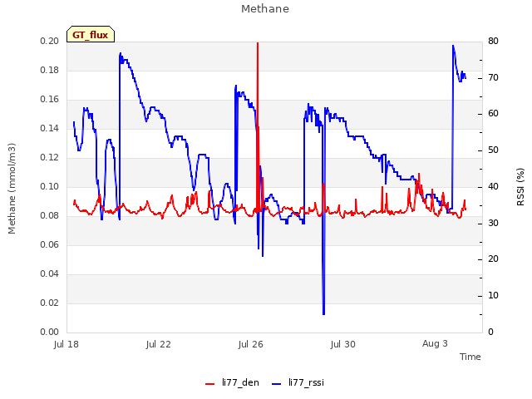Click the 0.16 left axis value

tap(50, 100)
